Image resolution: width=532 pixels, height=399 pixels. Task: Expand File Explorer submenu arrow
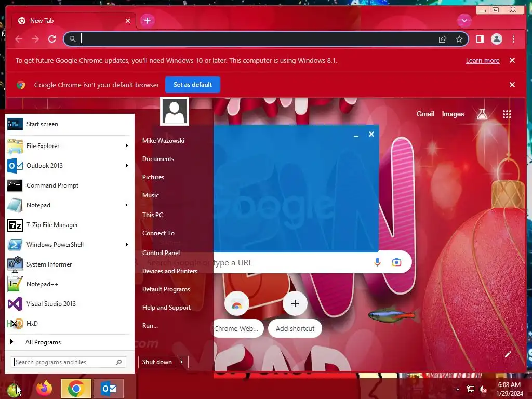coord(127,146)
